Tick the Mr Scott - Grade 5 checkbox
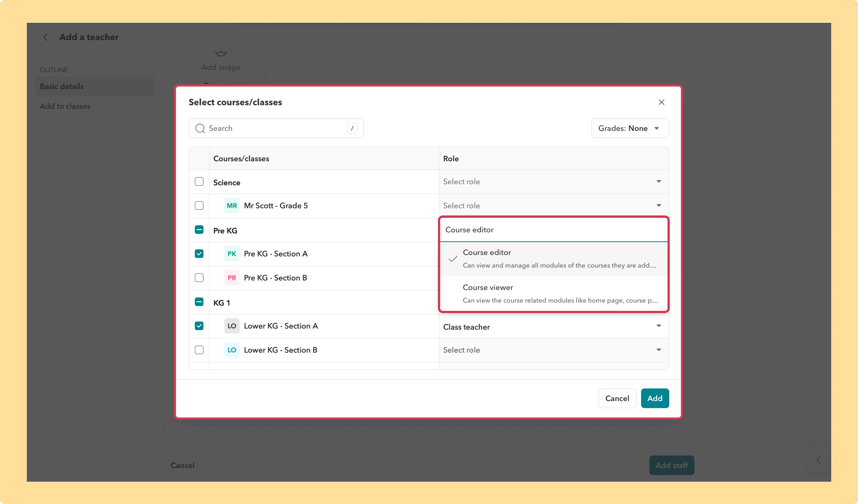858x504 pixels. 199,206
